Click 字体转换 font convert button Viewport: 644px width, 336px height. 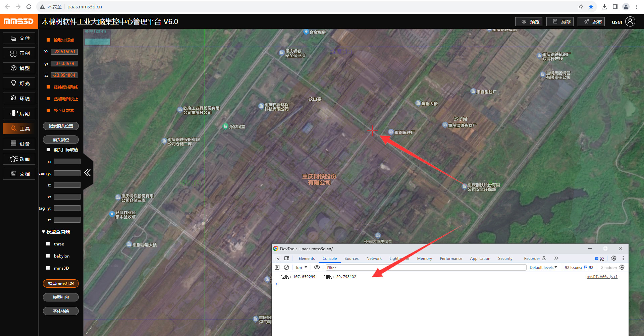pos(61,311)
